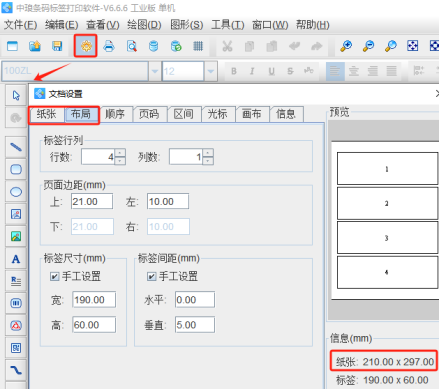The height and width of the screenshot is (390, 439).
Task: Toggle label size manual setting checkbox
Action: 54,276
